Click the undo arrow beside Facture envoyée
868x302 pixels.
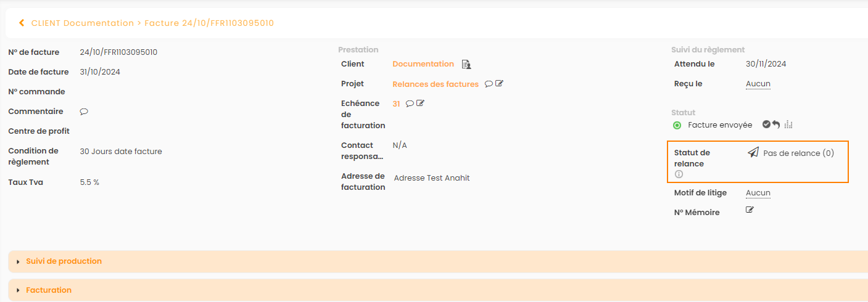coord(776,124)
